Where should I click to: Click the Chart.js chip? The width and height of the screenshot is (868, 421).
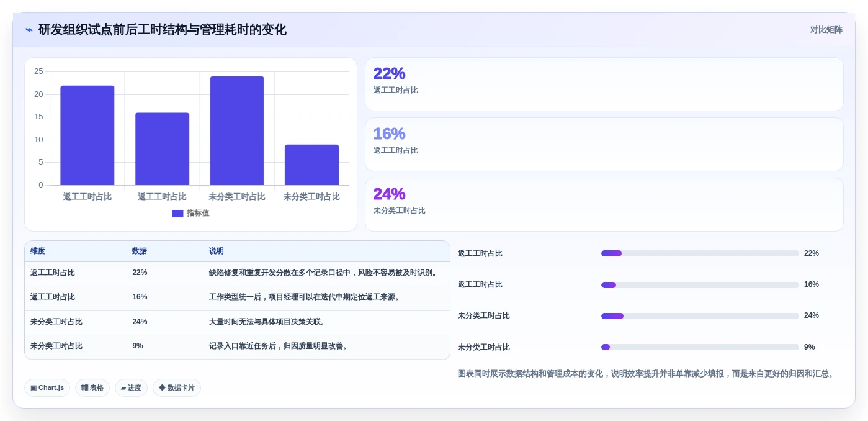click(47, 388)
